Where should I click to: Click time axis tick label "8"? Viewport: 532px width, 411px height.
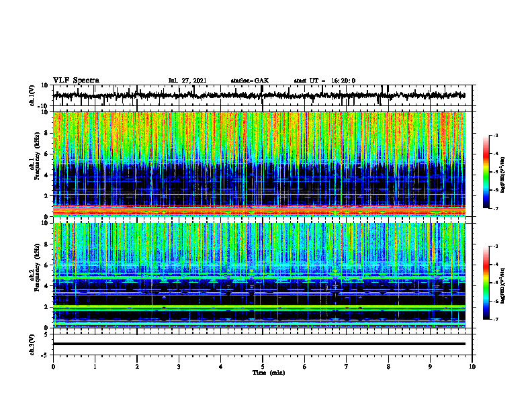pyautogui.click(x=388, y=367)
